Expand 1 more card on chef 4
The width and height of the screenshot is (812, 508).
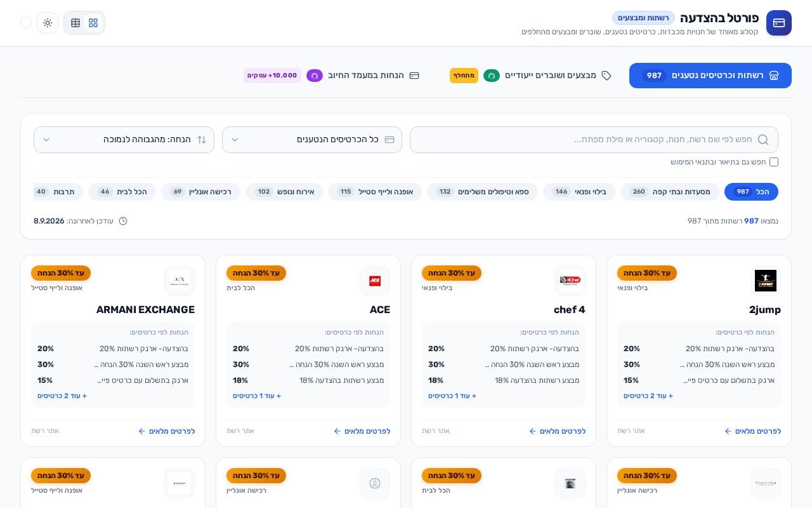pos(452,396)
